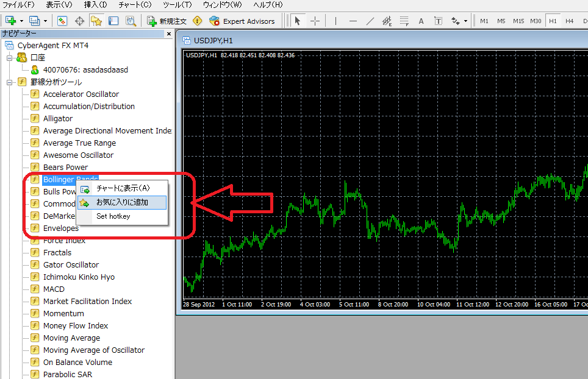Select the Text 'A' tool
This screenshot has width=588, height=379.
click(x=421, y=21)
